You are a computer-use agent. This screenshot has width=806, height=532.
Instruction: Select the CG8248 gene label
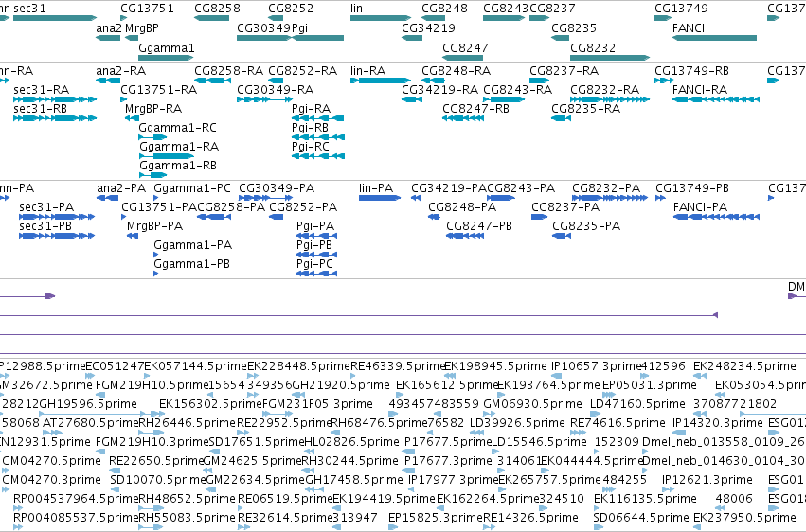[x=444, y=9]
